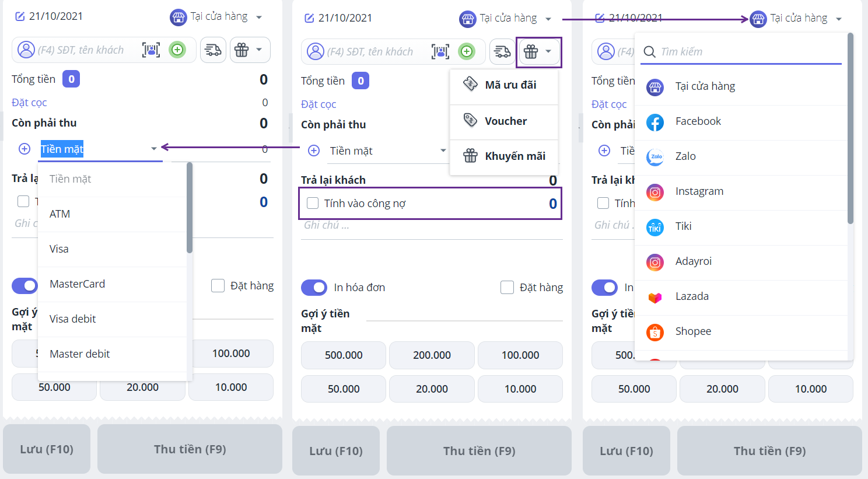Select the Khuyến mãi gift box icon
This screenshot has width=868, height=479.
pyautogui.click(x=470, y=156)
